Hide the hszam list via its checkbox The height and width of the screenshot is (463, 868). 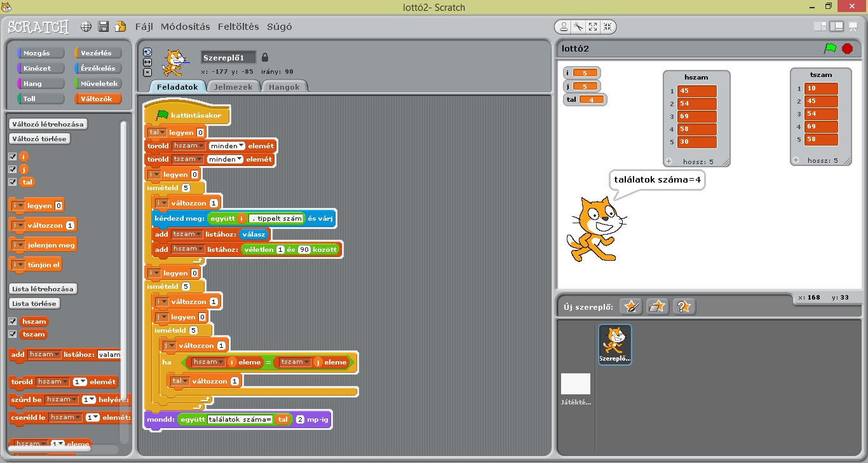pos(13,321)
